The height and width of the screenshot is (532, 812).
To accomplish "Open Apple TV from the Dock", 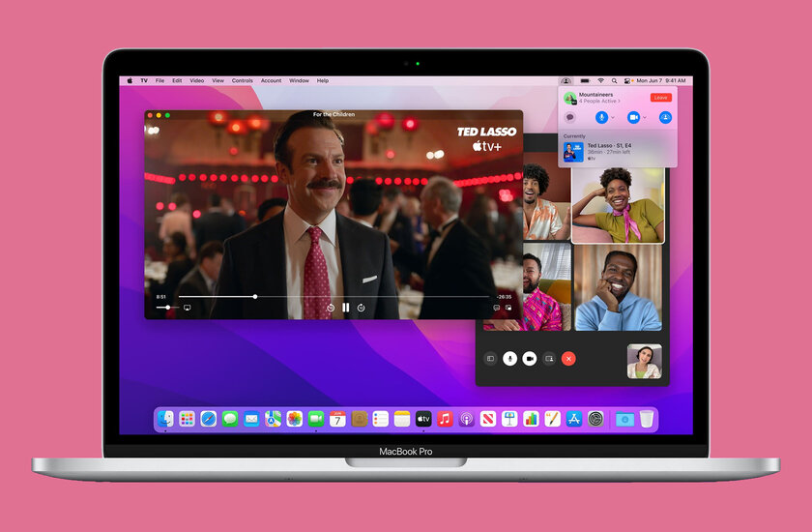I will tap(423, 419).
